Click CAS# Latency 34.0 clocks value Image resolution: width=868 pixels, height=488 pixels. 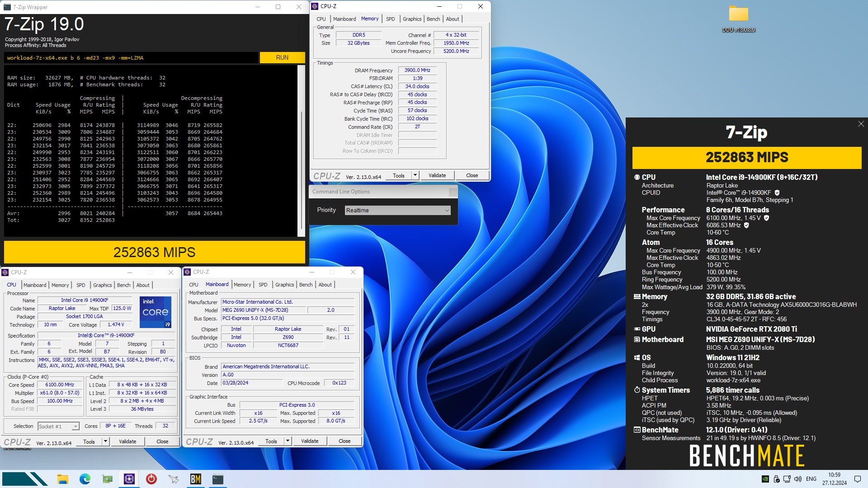click(x=417, y=86)
